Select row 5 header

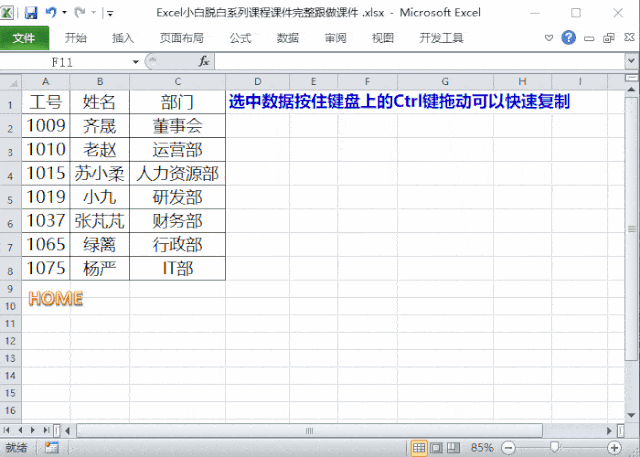pyautogui.click(x=11, y=197)
